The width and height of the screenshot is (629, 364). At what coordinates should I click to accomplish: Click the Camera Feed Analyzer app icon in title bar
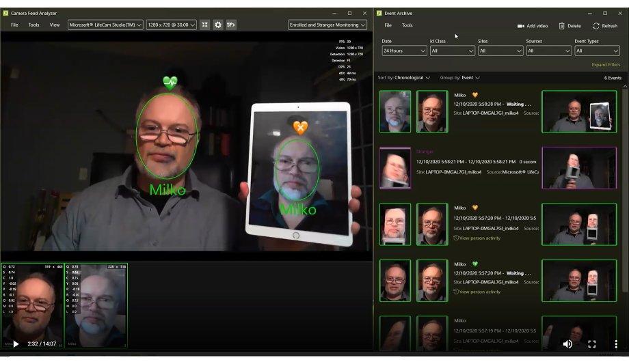point(5,13)
